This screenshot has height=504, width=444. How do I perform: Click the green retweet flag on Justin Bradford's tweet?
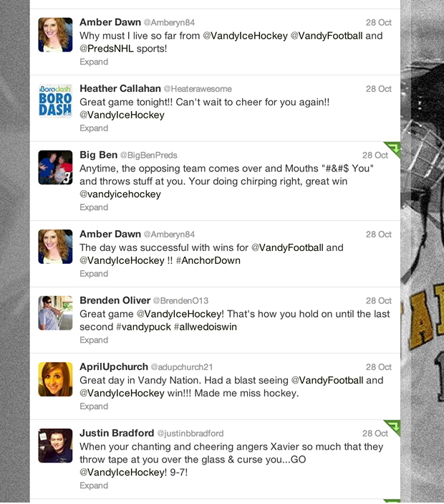(x=394, y=427)
